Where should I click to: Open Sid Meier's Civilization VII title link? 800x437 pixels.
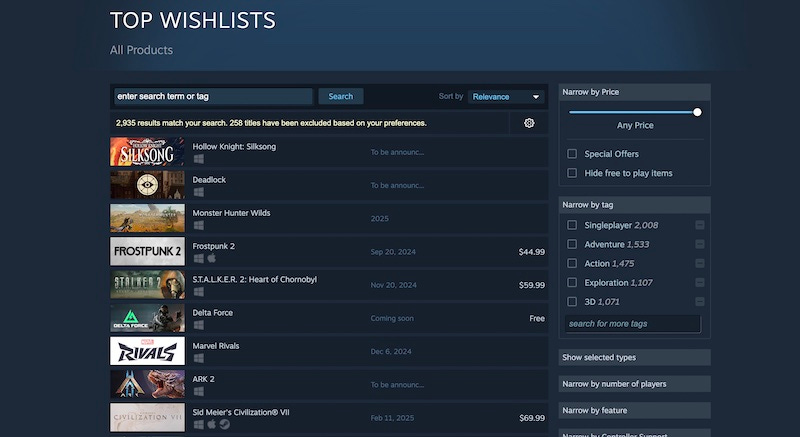click(241, 412)
